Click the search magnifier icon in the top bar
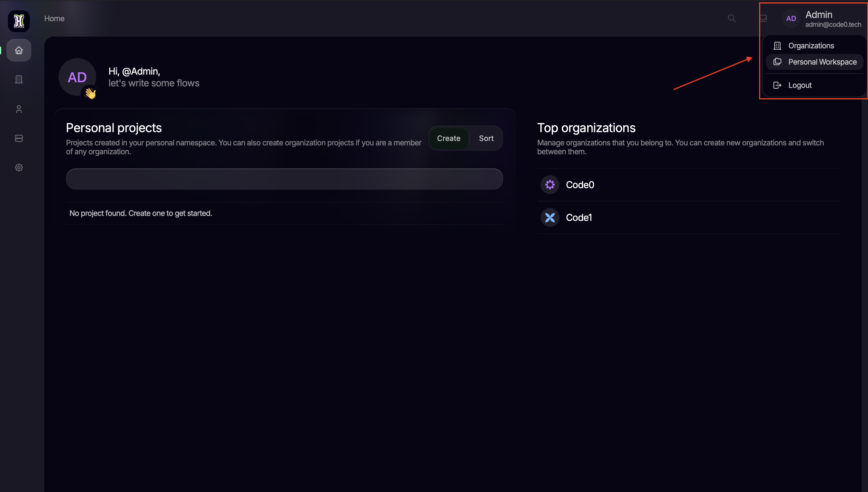Screen dimensions: 868x492 tap(731, 19)
